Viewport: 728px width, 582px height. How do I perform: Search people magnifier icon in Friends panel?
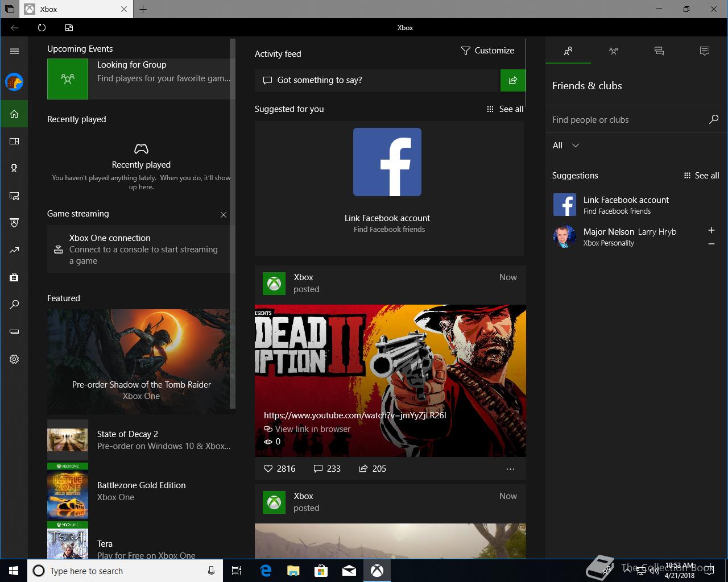tap(714, 119)
